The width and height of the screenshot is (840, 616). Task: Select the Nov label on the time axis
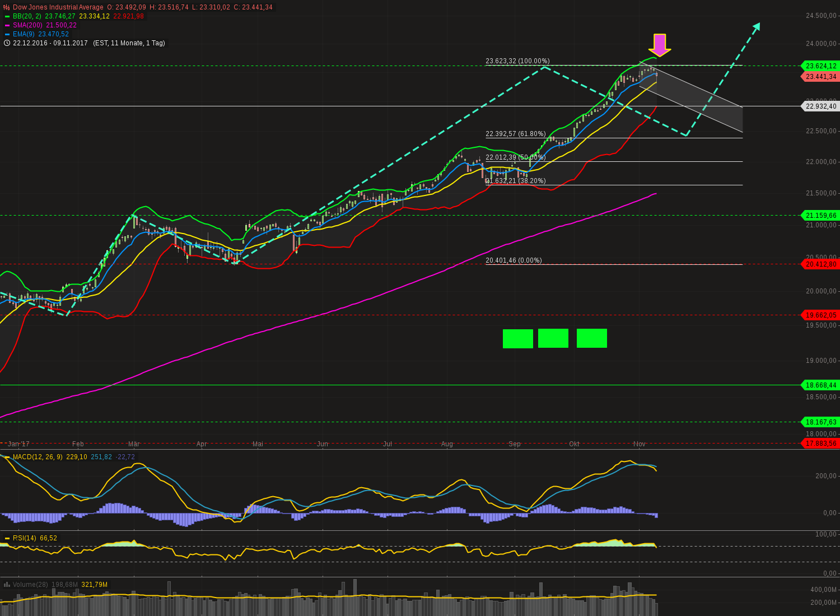pos(638,444)
